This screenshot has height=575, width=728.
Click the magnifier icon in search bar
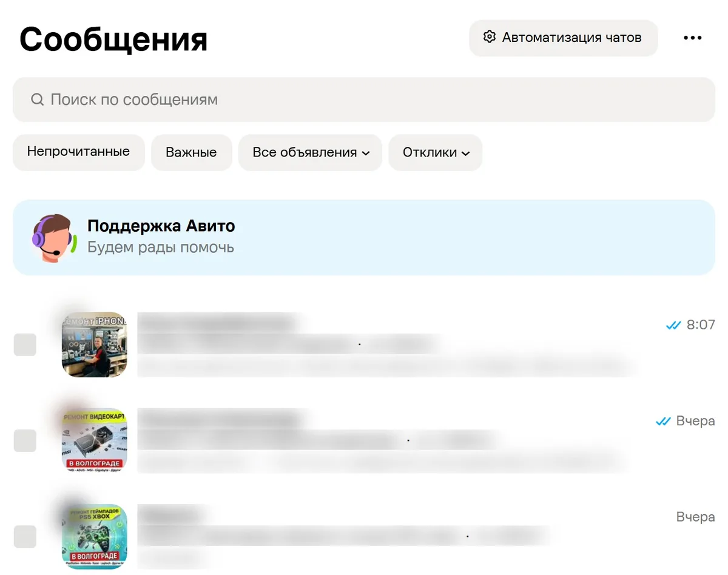(37, 99)
